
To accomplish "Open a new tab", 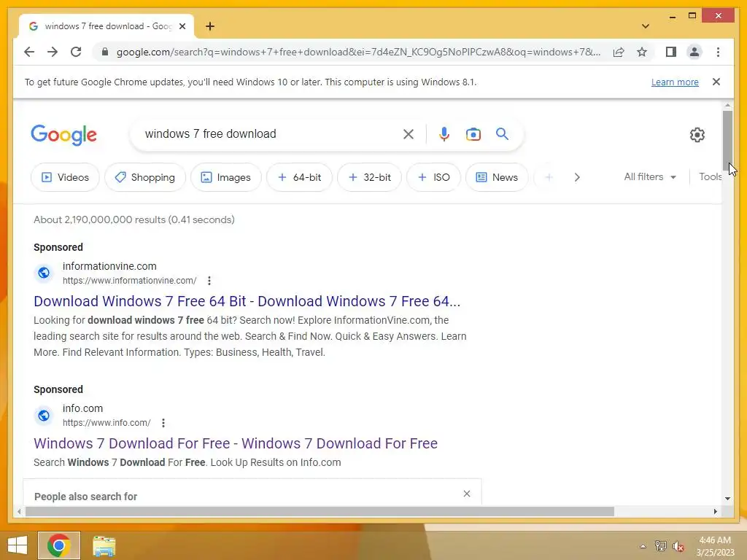I will point(210,26).
